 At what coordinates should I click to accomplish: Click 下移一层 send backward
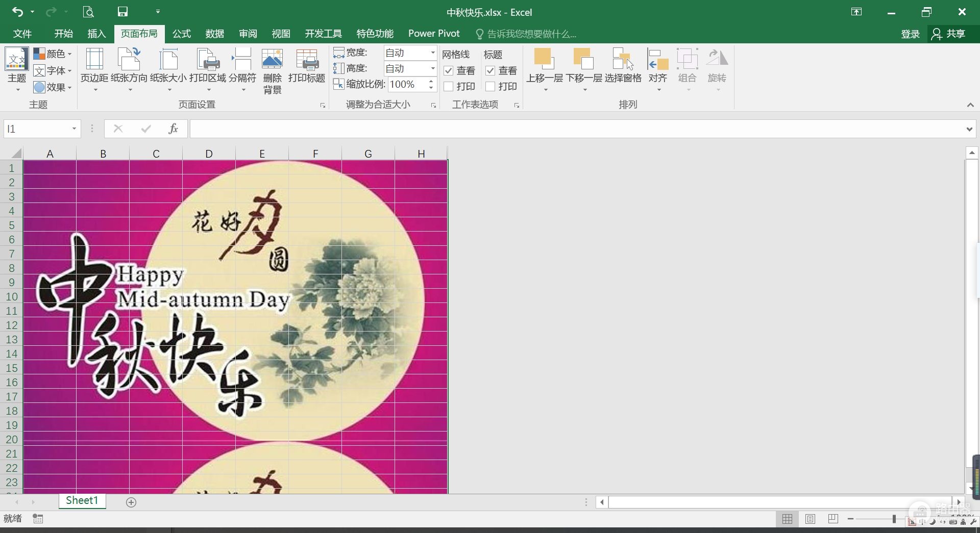click(x=584, y=69)
